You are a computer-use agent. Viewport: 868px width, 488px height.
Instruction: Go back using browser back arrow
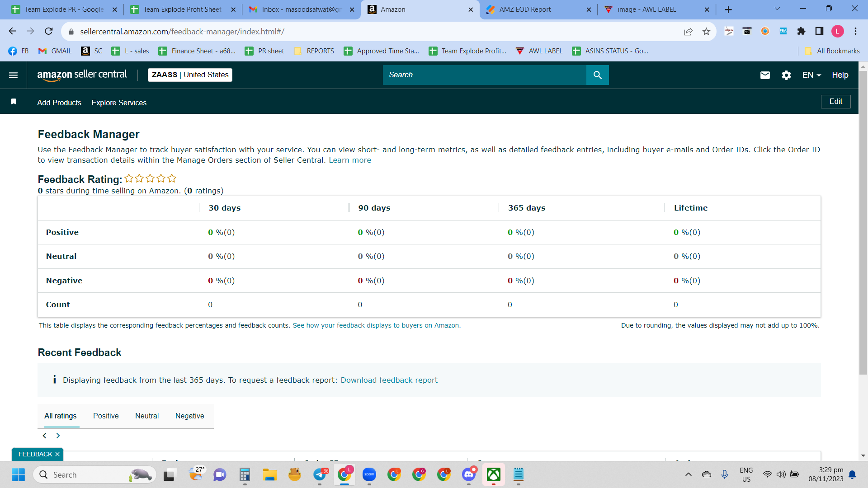(12, 31)
